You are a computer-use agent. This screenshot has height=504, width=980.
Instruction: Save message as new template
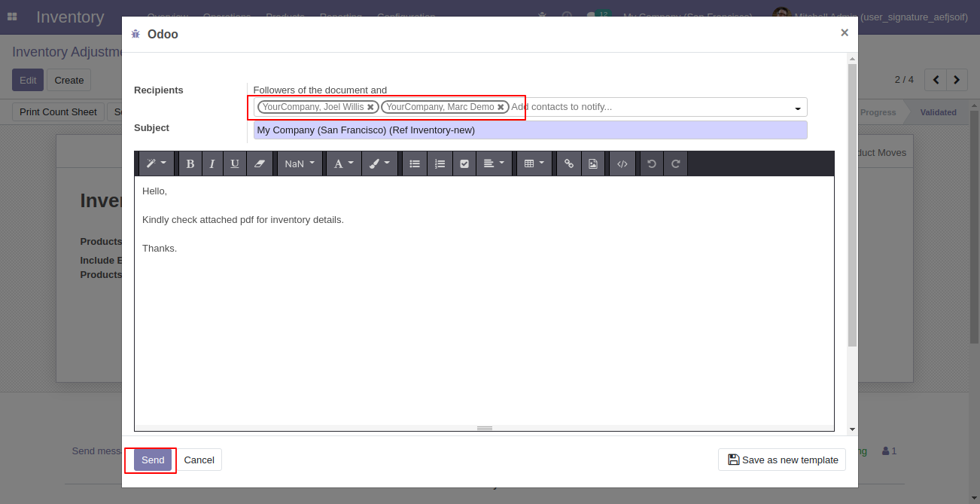pos(782,460)
